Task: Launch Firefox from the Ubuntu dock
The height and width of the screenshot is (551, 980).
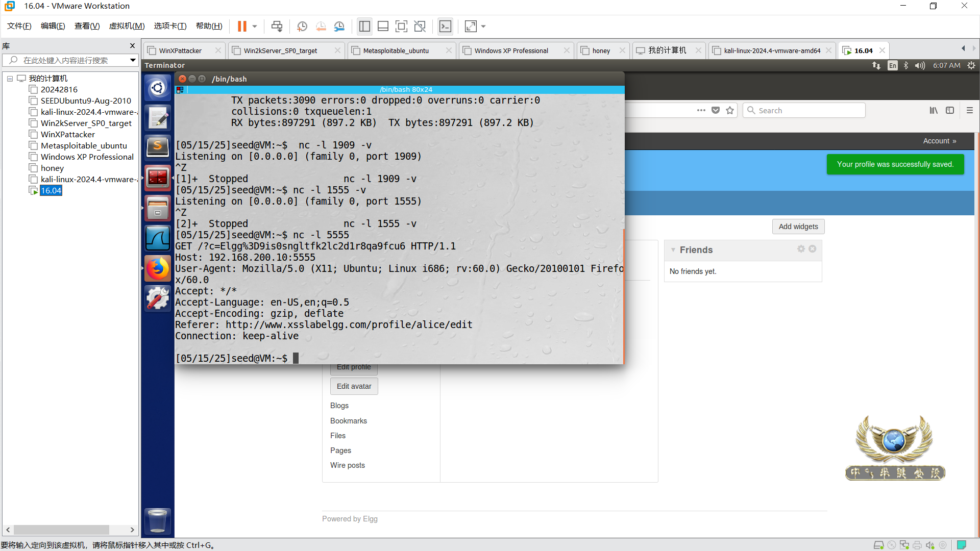Action: pyautogui.click(x=157, y=268)
